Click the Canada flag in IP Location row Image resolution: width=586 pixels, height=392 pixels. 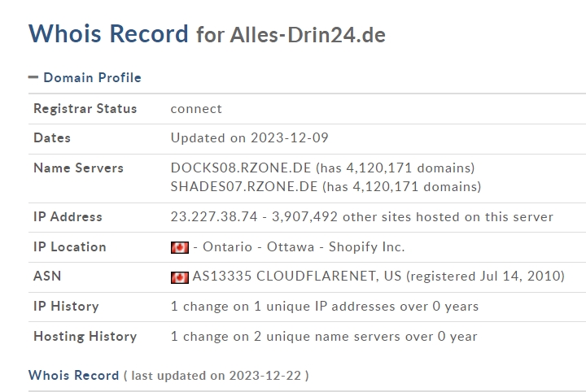[180, 247]
